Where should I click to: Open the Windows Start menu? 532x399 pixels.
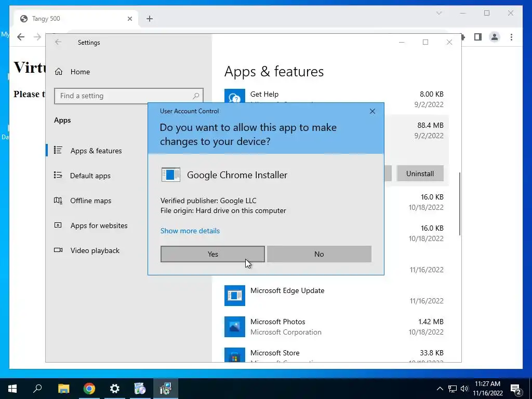click(x=12, y=389)
